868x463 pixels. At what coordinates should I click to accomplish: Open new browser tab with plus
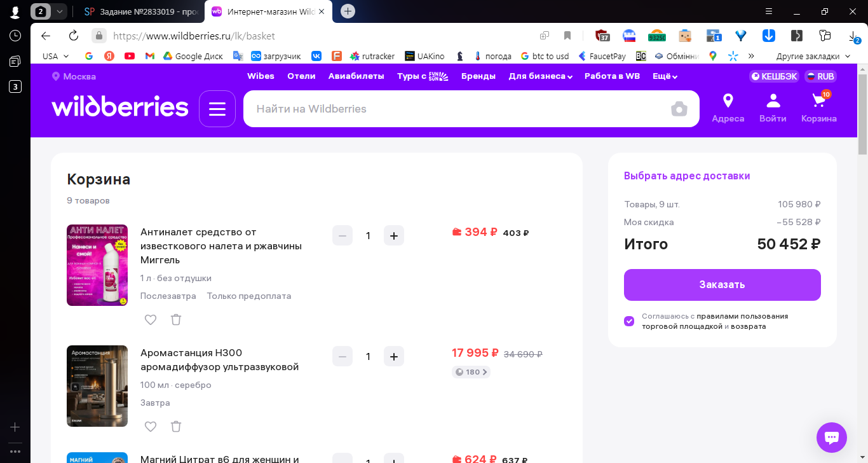(348, 11)
